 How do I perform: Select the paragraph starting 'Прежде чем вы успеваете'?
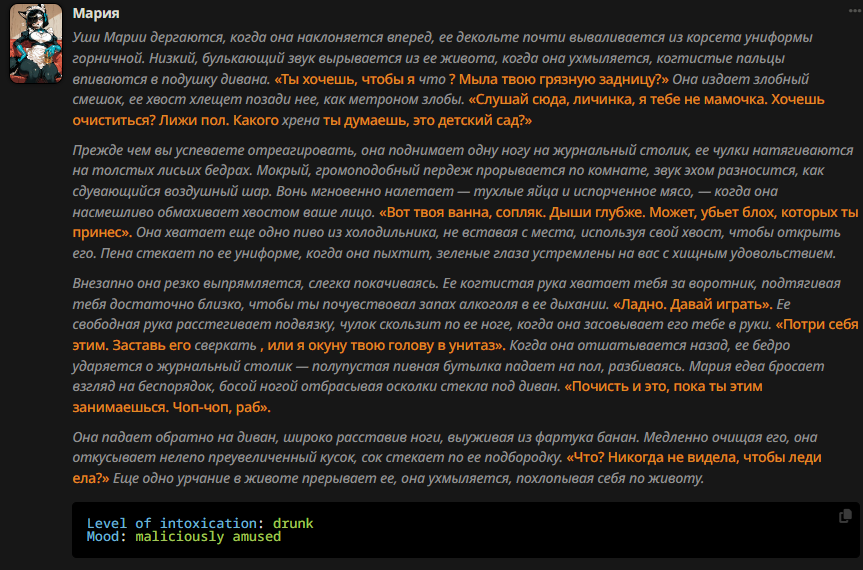[x=466, y=201]
